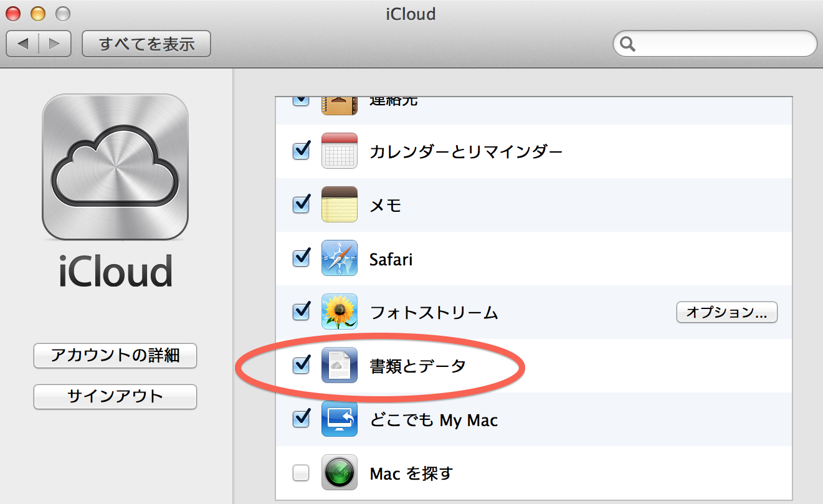The height and width of the screenshot is (504, 823).
Task: Click the Back to My Mac icon
Action: coord(340,419)
